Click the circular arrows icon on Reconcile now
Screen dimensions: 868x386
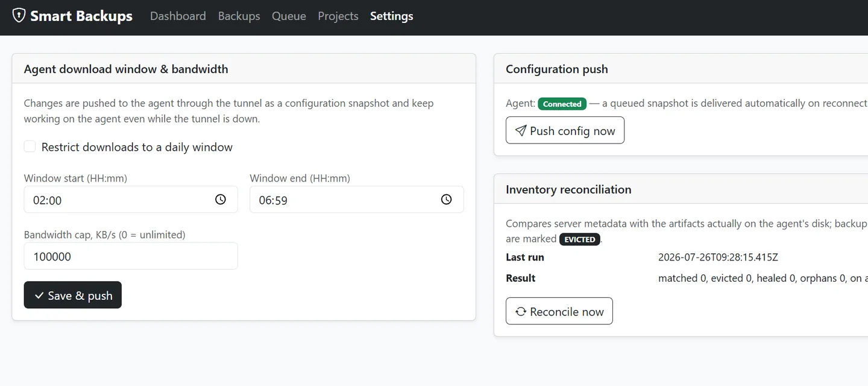521,312
